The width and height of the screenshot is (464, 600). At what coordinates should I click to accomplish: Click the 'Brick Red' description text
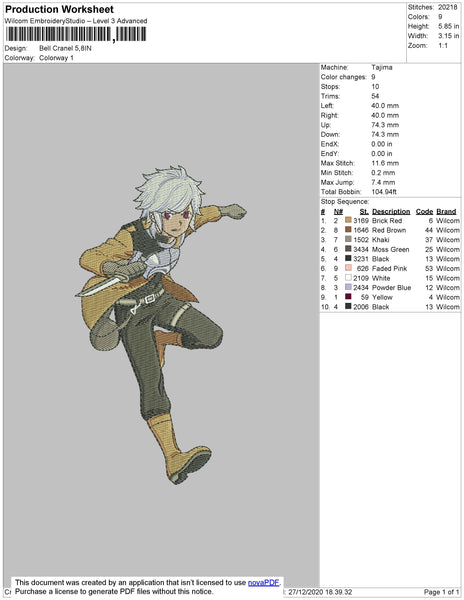[x=387, y=221]
